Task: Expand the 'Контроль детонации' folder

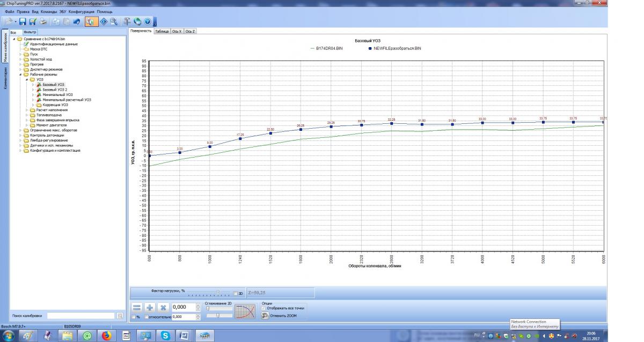Action: click(20, 135)
